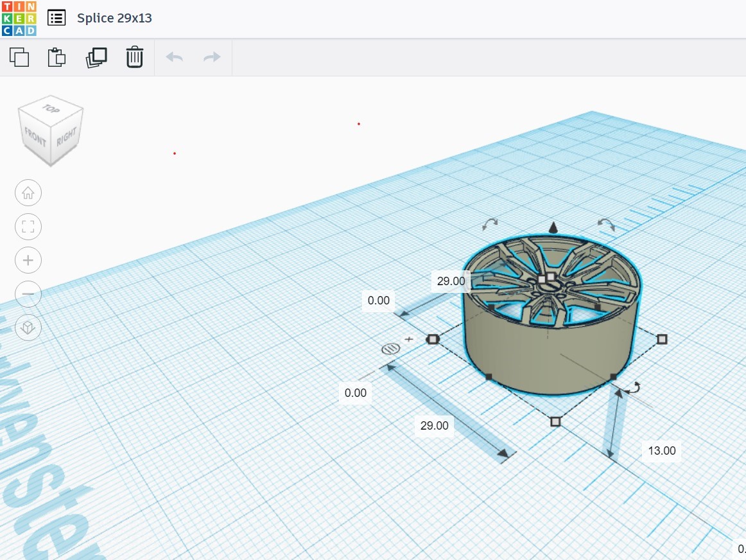Reset to Home view
746x560 pixels.
coord(28,193)
